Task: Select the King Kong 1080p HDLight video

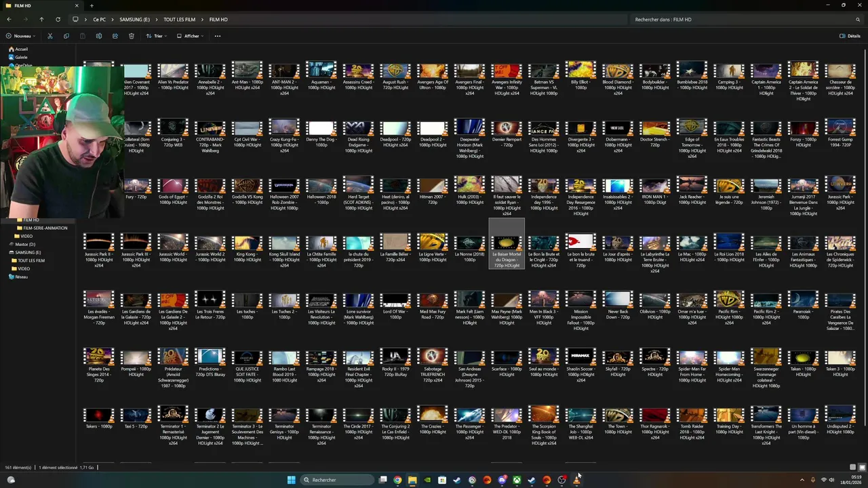Action: tap(247, 248)
